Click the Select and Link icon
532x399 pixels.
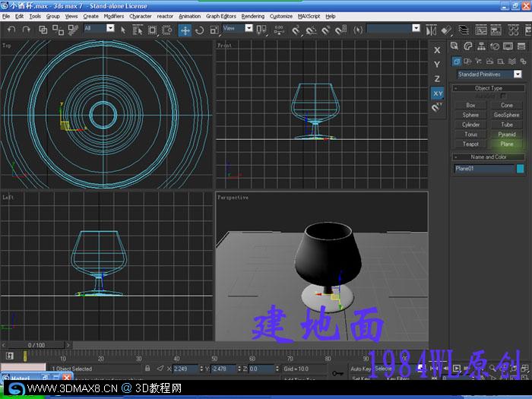[43, 30]
